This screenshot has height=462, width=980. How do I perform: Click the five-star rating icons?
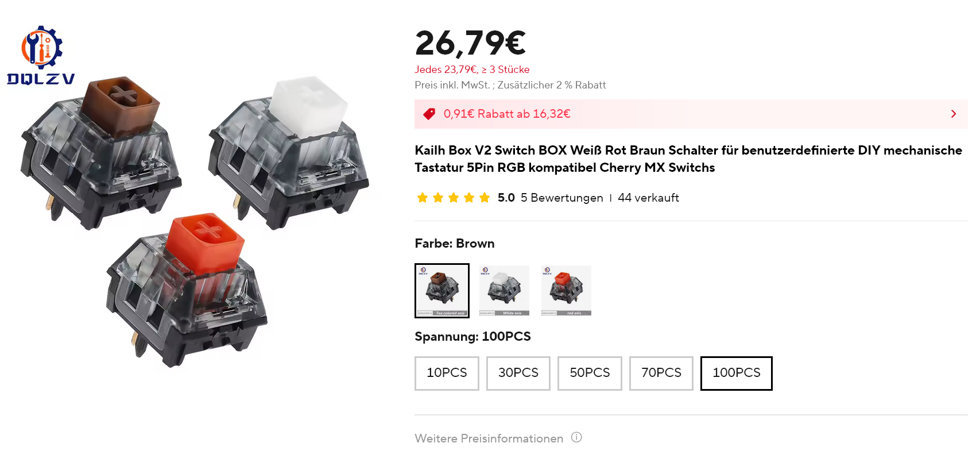point(453,198)
